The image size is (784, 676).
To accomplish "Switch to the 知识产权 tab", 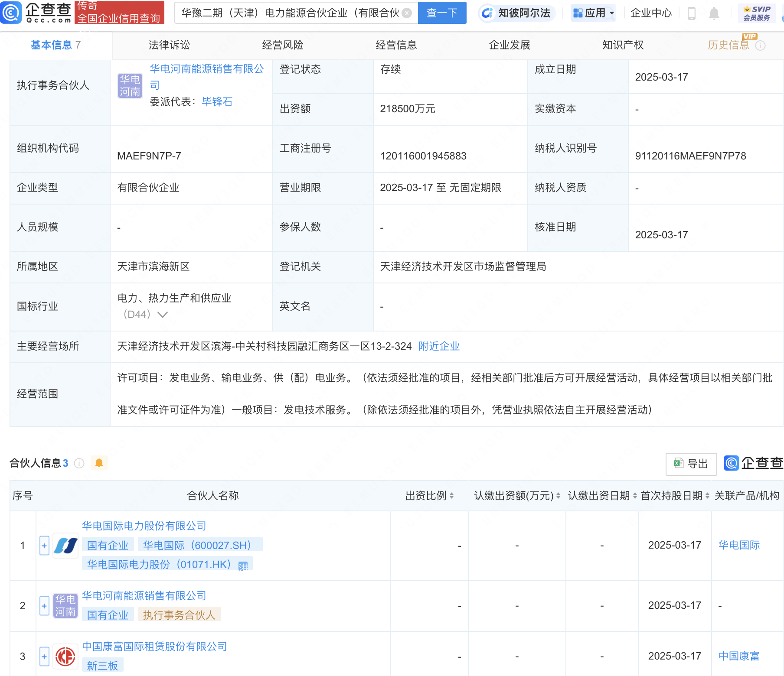I will pyautogui.click(x=623, y=45).
